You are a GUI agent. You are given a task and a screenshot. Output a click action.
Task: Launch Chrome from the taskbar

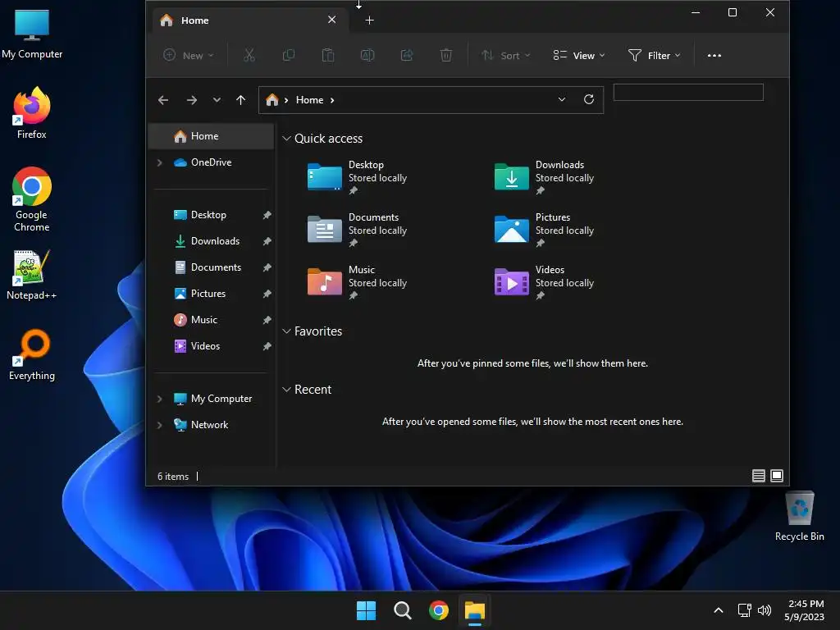[x=439, y=610]
